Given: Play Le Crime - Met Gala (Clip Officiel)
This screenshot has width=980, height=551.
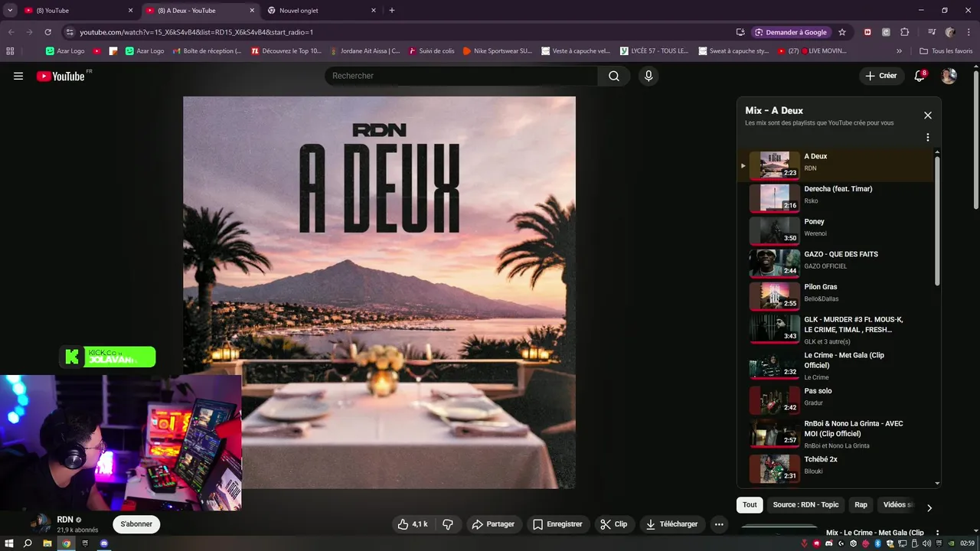Looking at the screenshot, I should pos(836,366).
